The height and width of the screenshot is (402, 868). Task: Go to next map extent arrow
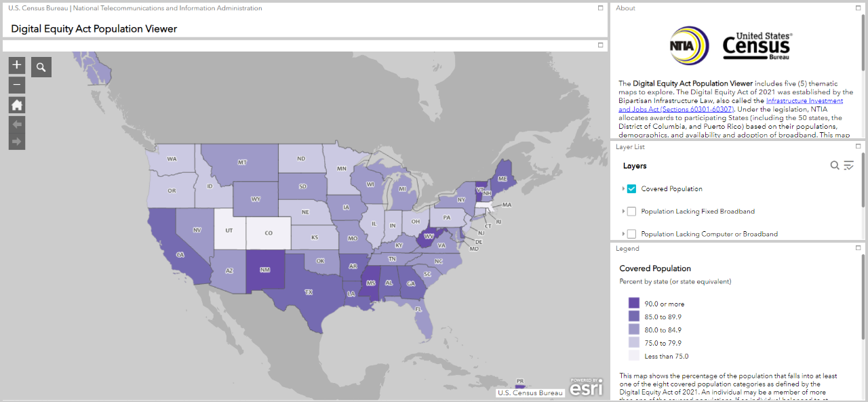[x=17, y=142]
